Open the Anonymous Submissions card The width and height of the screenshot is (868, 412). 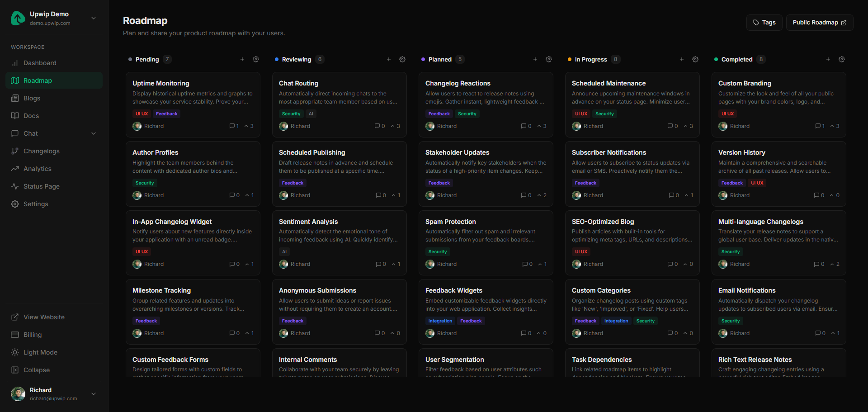[x=340, y=312]
